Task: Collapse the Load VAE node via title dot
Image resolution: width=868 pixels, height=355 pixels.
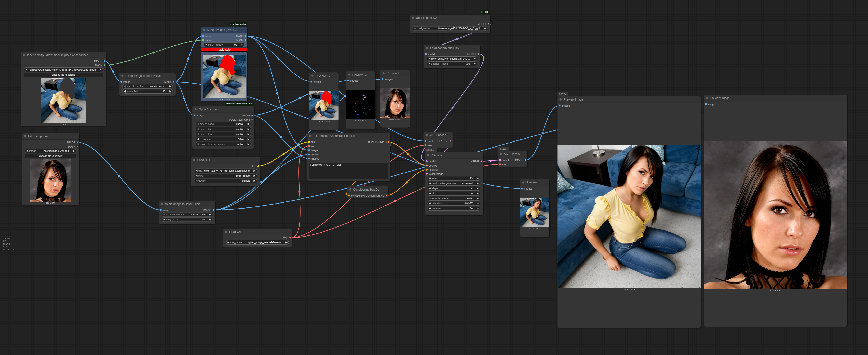Action: tap(226, 232)
